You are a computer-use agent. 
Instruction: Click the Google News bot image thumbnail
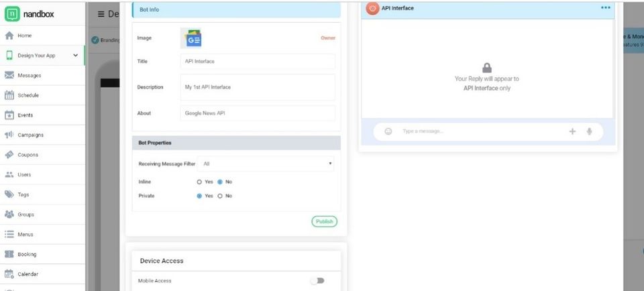point(191,38)
